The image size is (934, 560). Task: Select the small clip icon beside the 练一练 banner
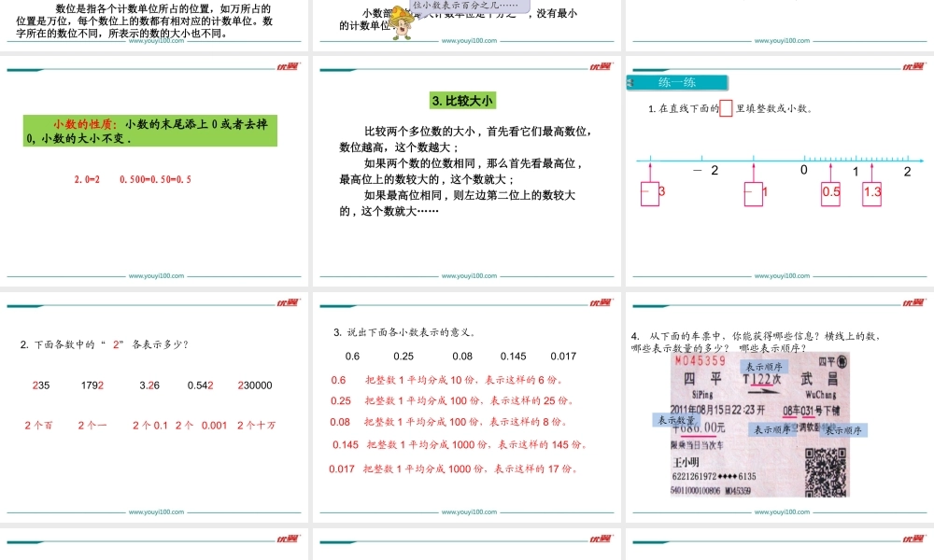(x=630, y=81)
